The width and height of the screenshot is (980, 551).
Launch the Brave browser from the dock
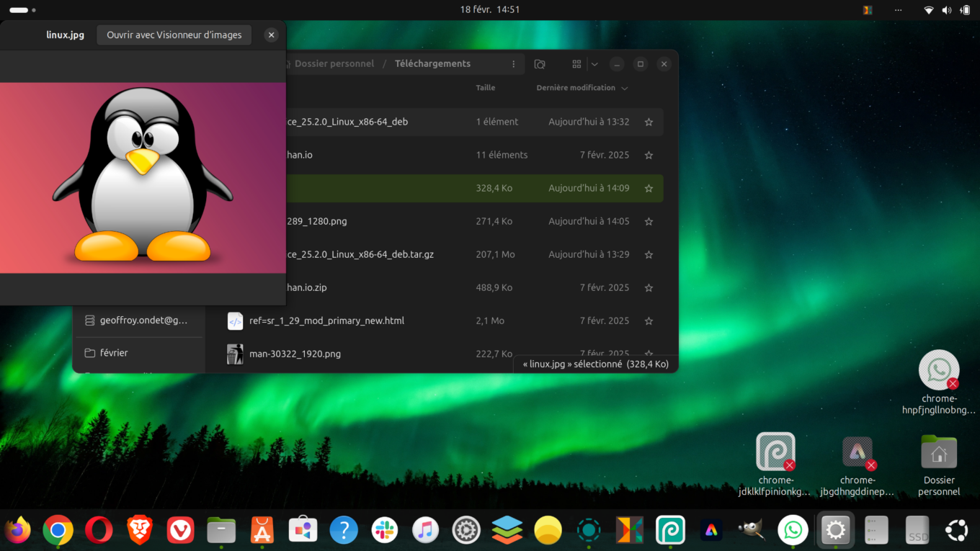coord(140,531)
